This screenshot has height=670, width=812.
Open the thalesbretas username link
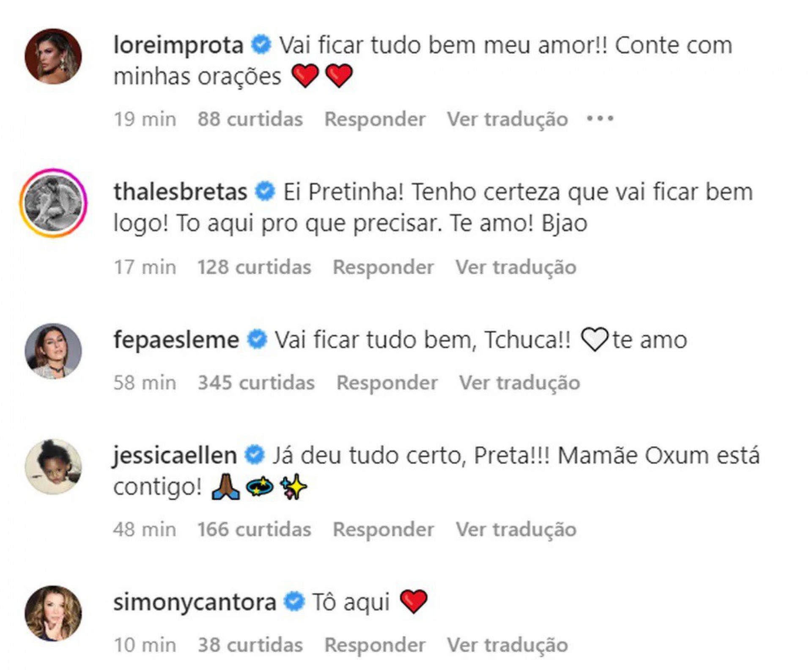[181, 192]
